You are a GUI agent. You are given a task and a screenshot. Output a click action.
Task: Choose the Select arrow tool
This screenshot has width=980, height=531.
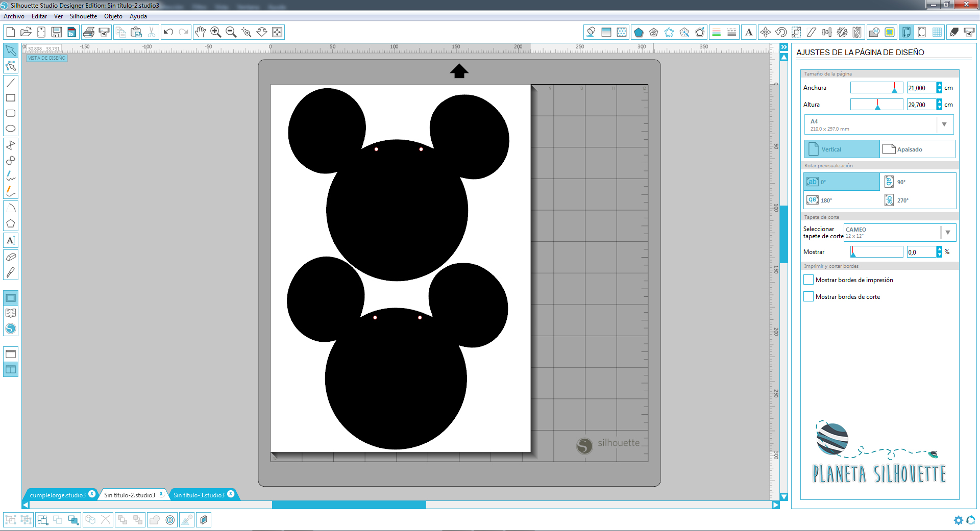[x=11, y=50]
